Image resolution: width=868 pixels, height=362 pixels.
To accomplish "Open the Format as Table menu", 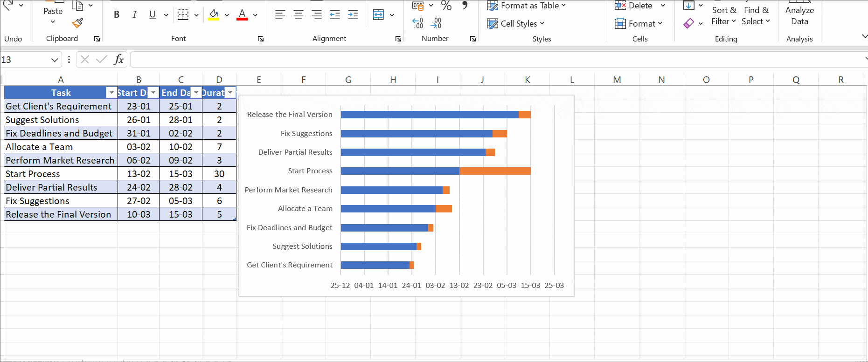I will tap(526, 6).
